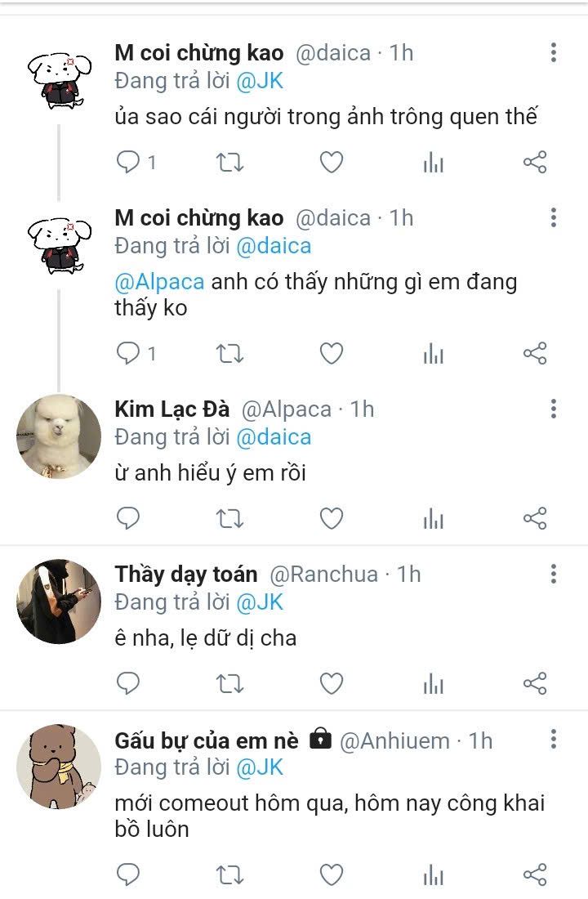
Task: Like Thầy dạy toán's tweet
Action: 331,683
